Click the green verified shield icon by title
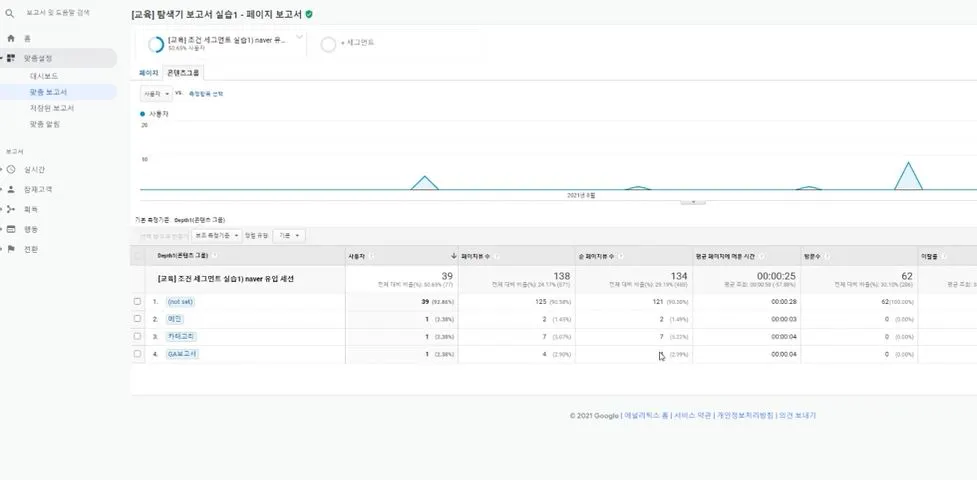The width and height of the screenshot is (977, 480). click(309, 14)
